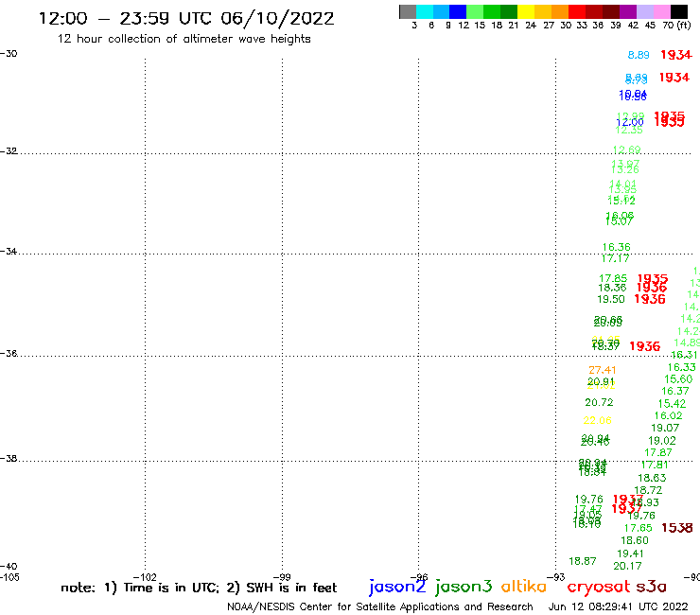The height and width of the screenshot is (615, 700).
Task: Click the jason3 satellite legend label
Action: [x=464, y=588]
